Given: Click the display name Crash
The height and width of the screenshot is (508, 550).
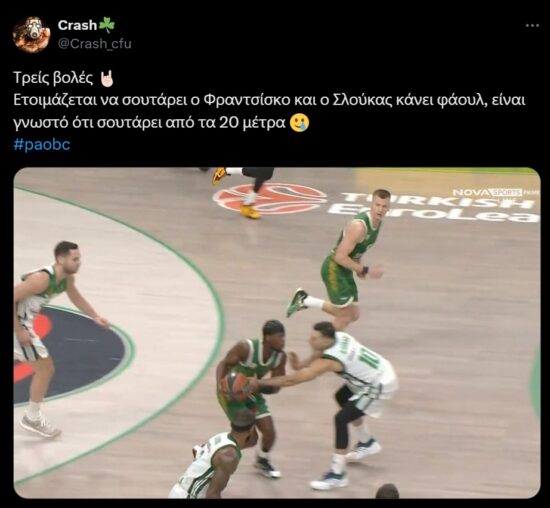Looking at the screenshot, I should (x=77, y=25).
